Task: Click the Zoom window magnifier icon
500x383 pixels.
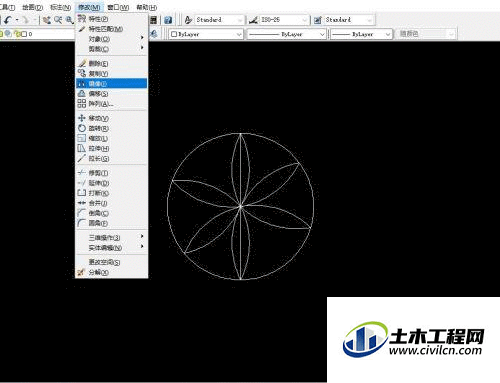Action: [x=69, y=20]
